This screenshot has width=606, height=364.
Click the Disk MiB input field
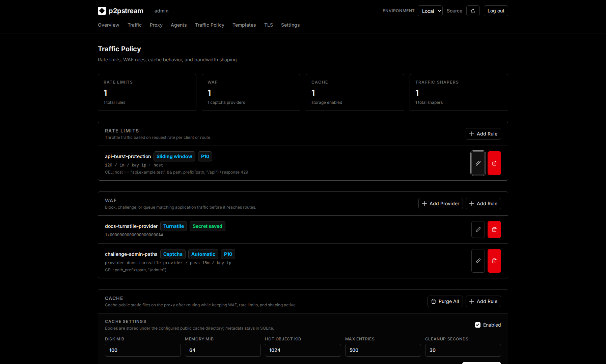(143, 350)
